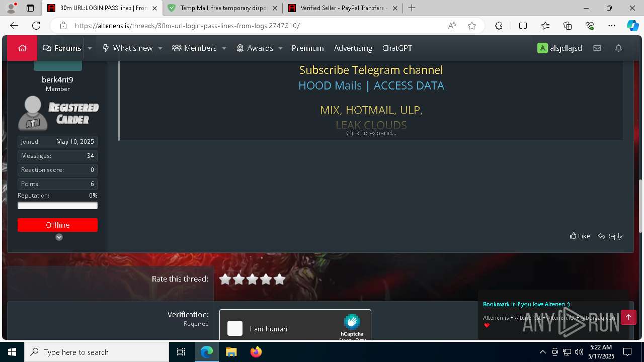Rate thread one star
644x362 pixels.
click(x=225, y=279)
